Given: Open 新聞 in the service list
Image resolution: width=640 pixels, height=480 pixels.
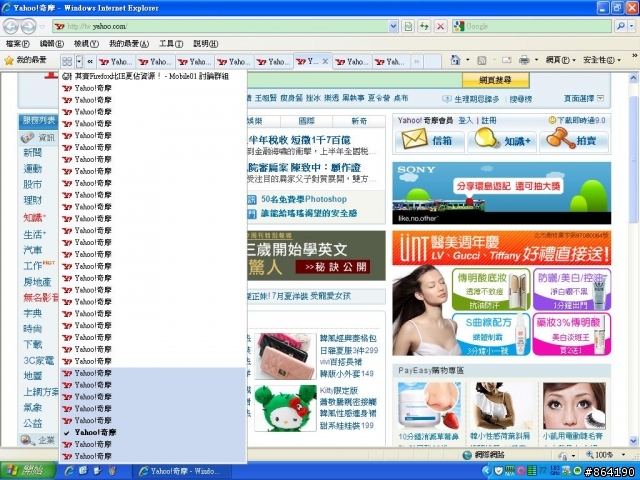Looking at the screenshot, I should tap(33, 153).
